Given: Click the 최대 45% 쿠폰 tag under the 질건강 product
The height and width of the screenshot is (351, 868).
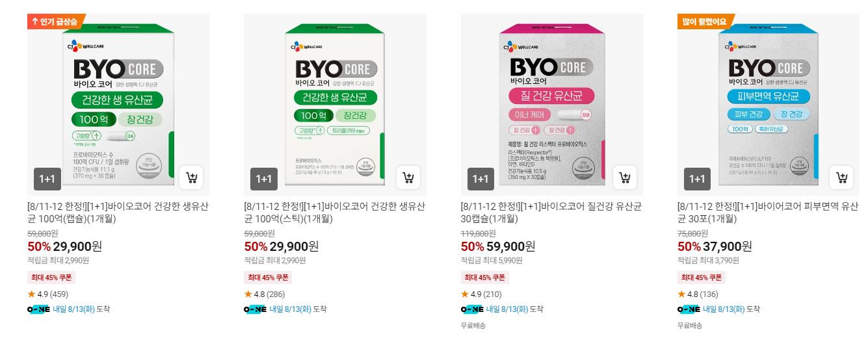Looking at the screenshot, I should 485,278.
